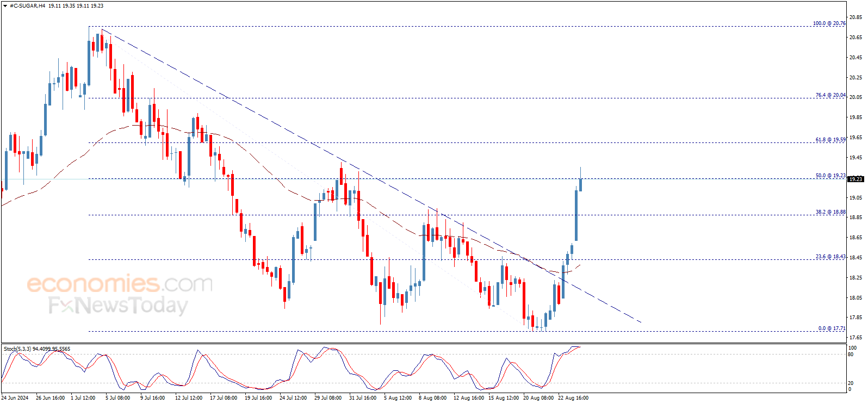Click the stochastic scale value 80

click(x=851, y=355)
